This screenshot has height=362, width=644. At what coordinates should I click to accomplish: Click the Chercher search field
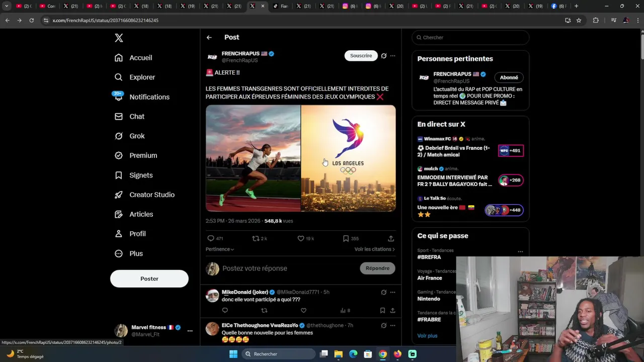click(x=470, y=38)
